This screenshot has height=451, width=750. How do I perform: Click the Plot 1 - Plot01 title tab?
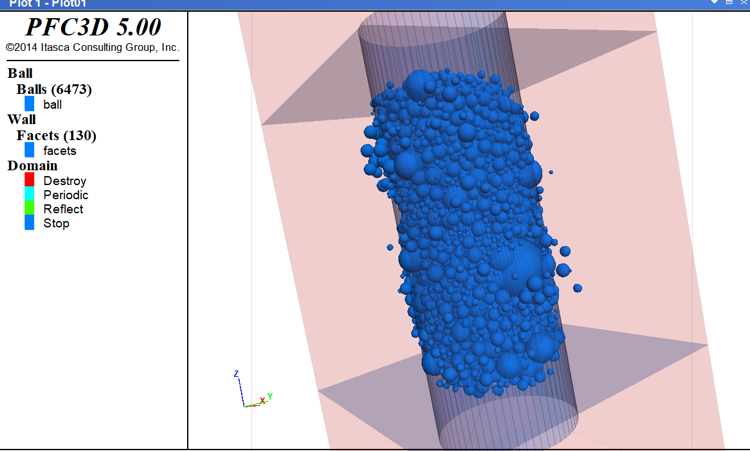47,3
